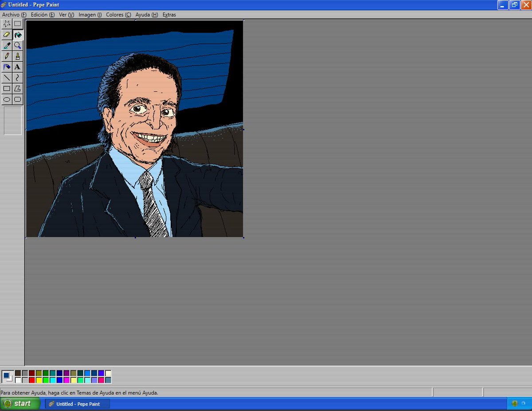Viewport: 532px width, 411px height.
Task: Open the Archivo menu
Action: point(14,15)
